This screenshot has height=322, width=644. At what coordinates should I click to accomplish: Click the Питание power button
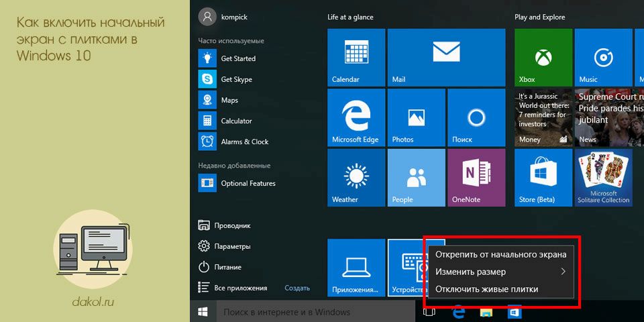coord(220,267)
